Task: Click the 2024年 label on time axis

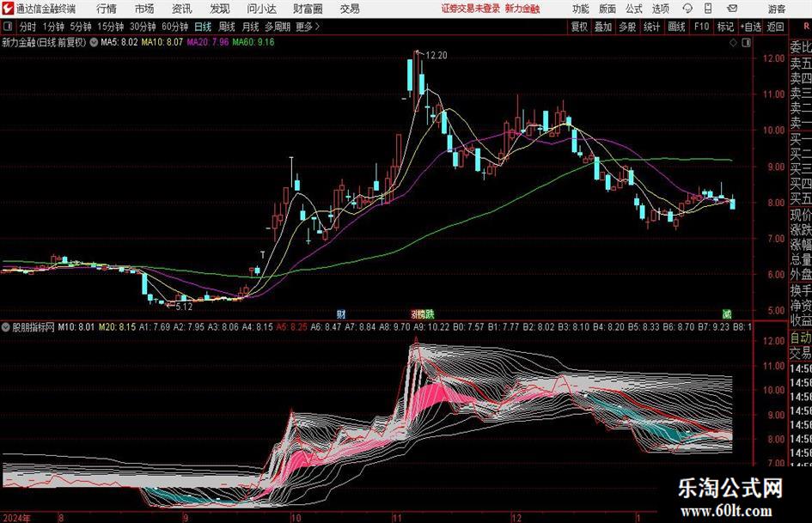Action: (x=15, y=518)
